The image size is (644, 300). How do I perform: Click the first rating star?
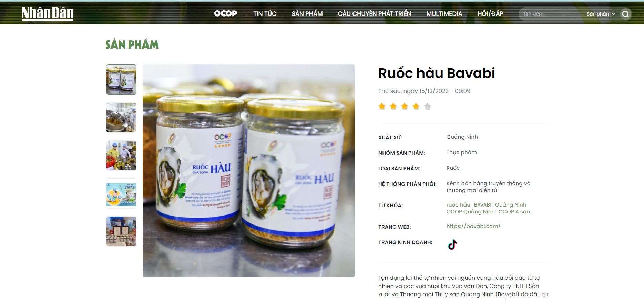(382, 107)
